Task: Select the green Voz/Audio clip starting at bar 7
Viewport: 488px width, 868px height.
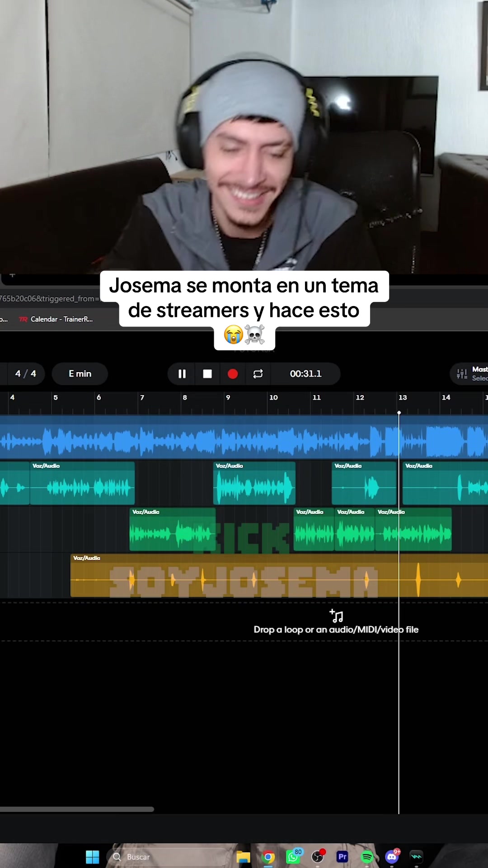Action: point(173,529)
